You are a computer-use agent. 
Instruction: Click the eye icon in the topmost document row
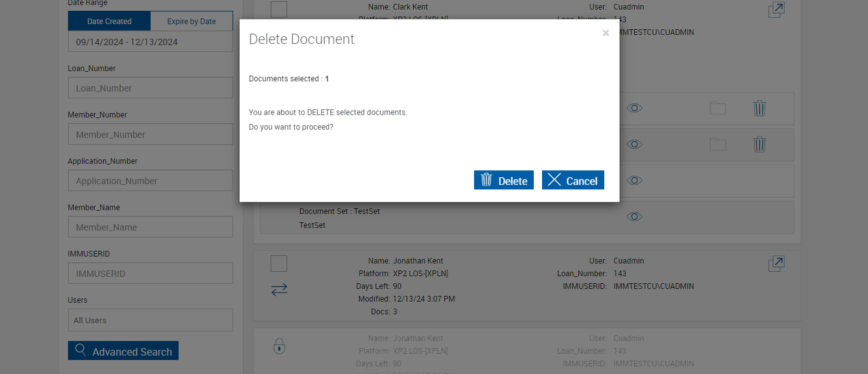(634, 108)
